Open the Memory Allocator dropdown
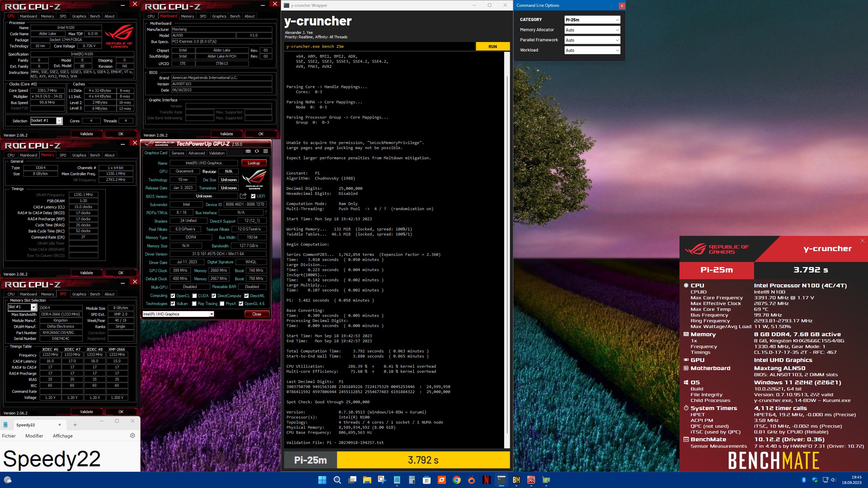The height and width of the screenshot is (488, 868). click(592, 30)
